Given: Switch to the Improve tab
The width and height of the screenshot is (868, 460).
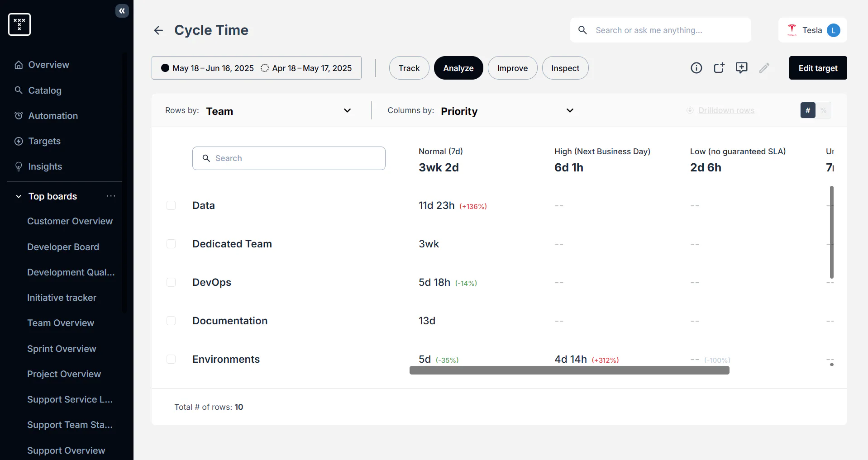Looking at the screenshot, I should click(512, 68).
